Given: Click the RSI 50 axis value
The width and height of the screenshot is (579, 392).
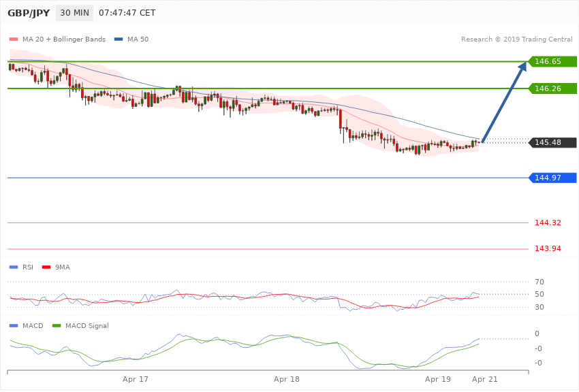Looking at the screenshot, I should tap(539, 294).
